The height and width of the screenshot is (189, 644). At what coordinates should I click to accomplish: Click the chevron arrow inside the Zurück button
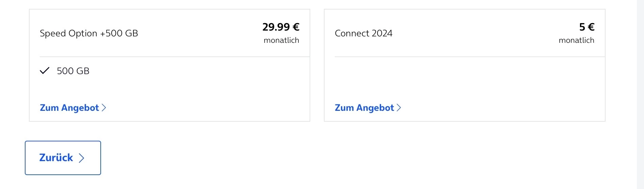[x=82, y=158]
